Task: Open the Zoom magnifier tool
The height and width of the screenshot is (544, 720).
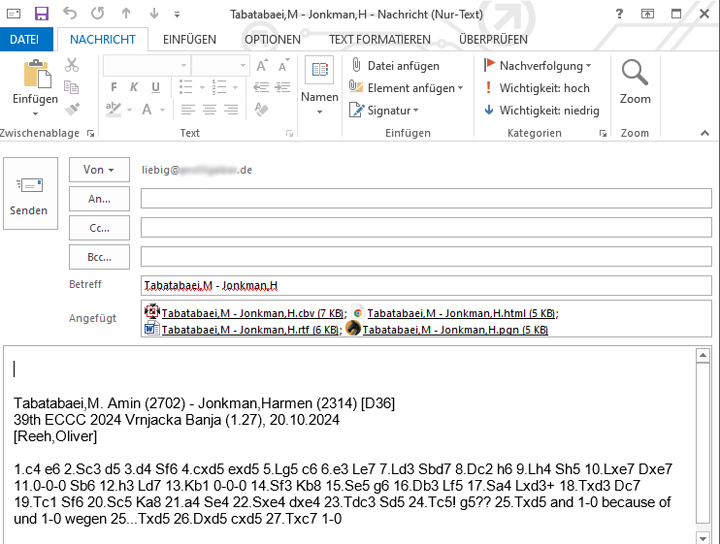Action: point(635,82)
